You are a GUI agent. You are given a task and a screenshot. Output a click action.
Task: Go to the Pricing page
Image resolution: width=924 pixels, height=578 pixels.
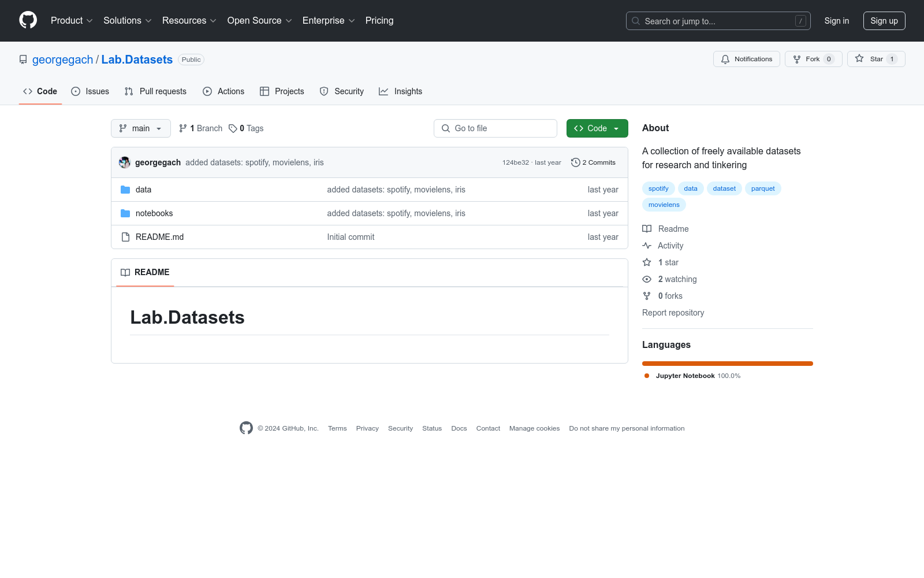pyautogui.click(x=379, y=21)
